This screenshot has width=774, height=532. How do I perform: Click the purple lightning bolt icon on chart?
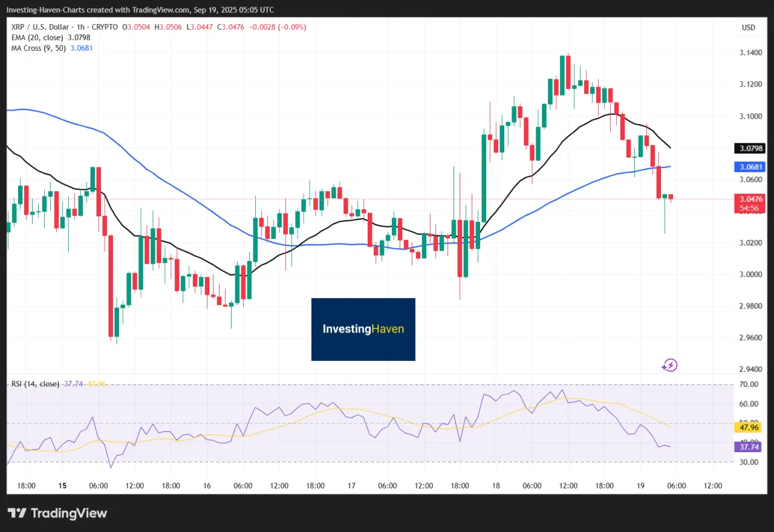669,365
